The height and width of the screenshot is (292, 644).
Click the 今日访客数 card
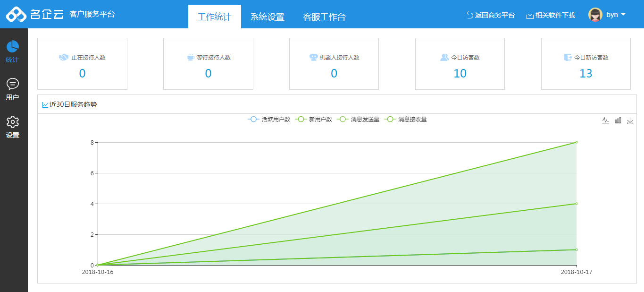(x=460, y=64)
